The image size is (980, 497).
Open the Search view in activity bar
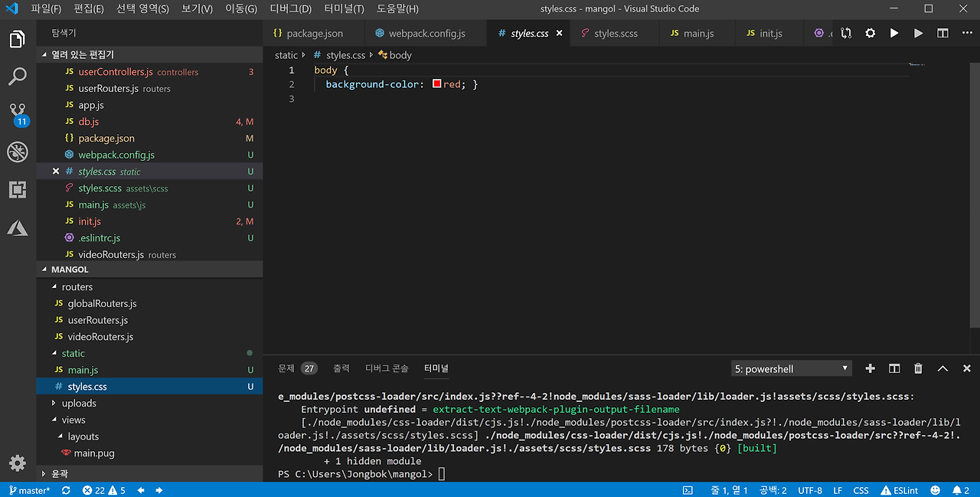[18, 76]
